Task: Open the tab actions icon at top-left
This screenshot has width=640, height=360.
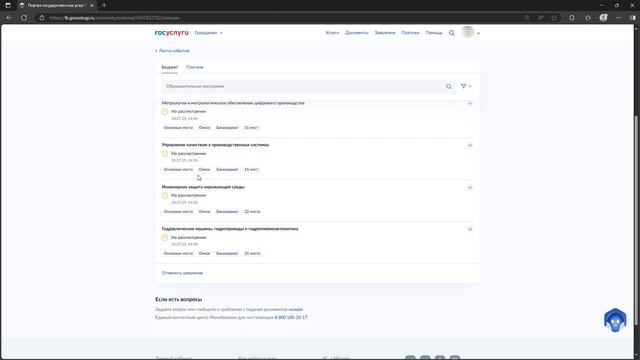Action: [8, 5]
